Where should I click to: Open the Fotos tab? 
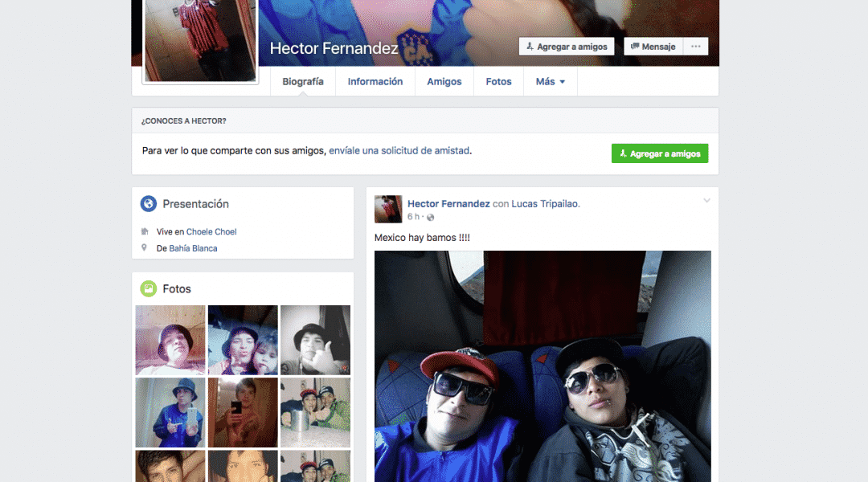pyautogui.click(x=499, y=81)
